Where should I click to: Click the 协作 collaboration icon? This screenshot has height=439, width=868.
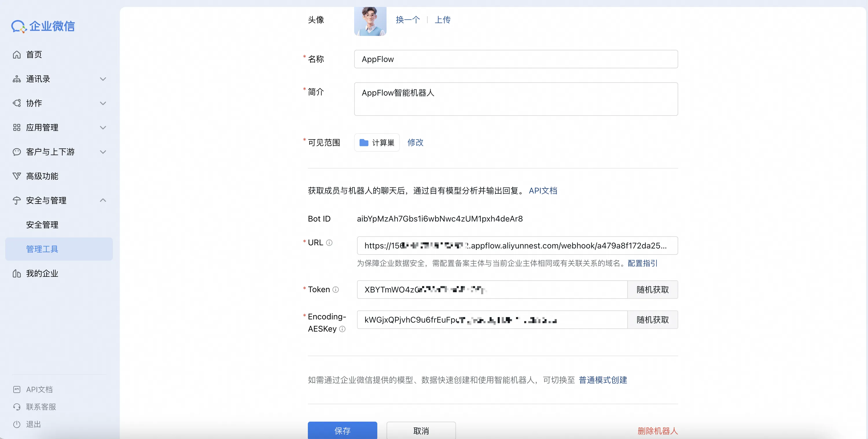[17, 103]
